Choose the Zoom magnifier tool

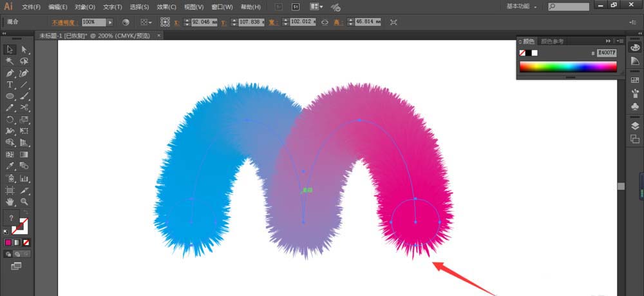tap(24, 201)
